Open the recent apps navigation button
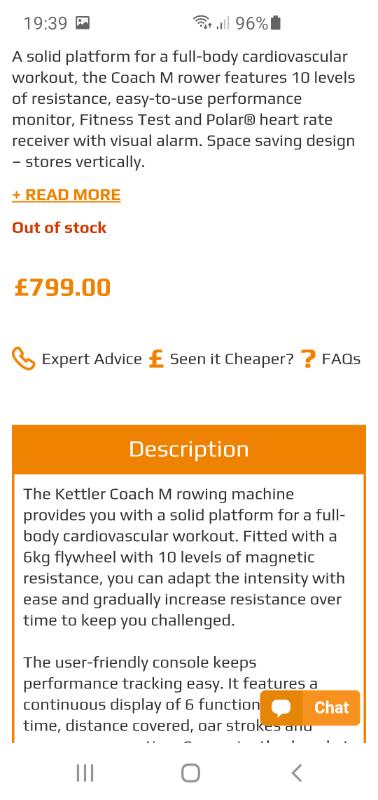The height and width of the screenshot is (800, 378). (85, 773)
